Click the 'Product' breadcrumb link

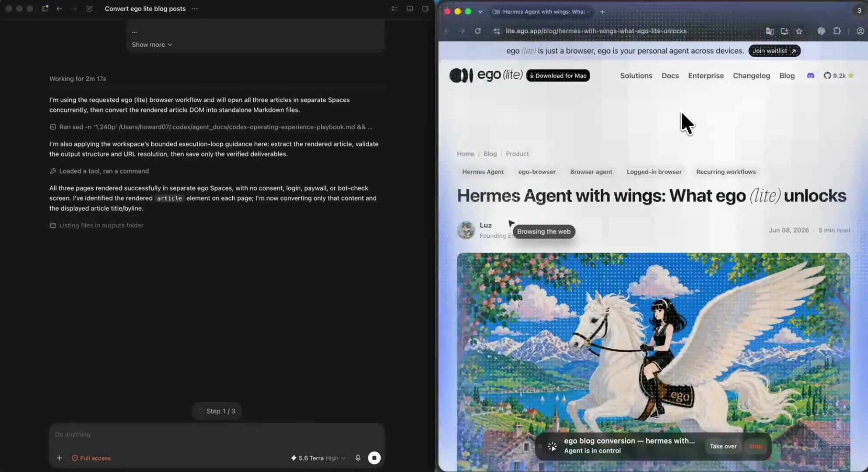click(517, 154)
